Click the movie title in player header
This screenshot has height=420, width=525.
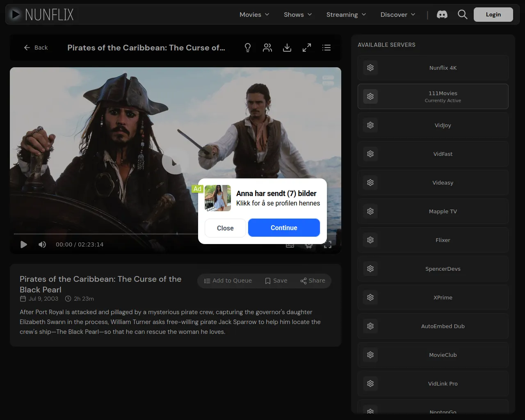point(146,48)
